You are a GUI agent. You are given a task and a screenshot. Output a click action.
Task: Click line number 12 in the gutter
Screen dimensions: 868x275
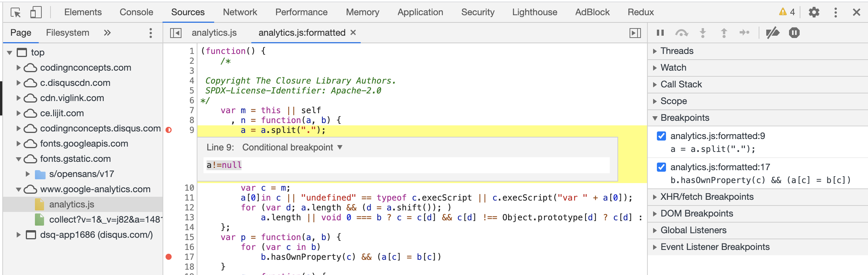click(189, 207)
